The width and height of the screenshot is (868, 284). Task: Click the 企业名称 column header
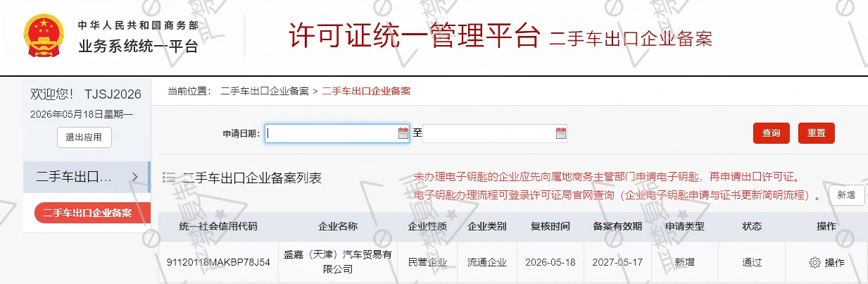click(x=338, y=226)
